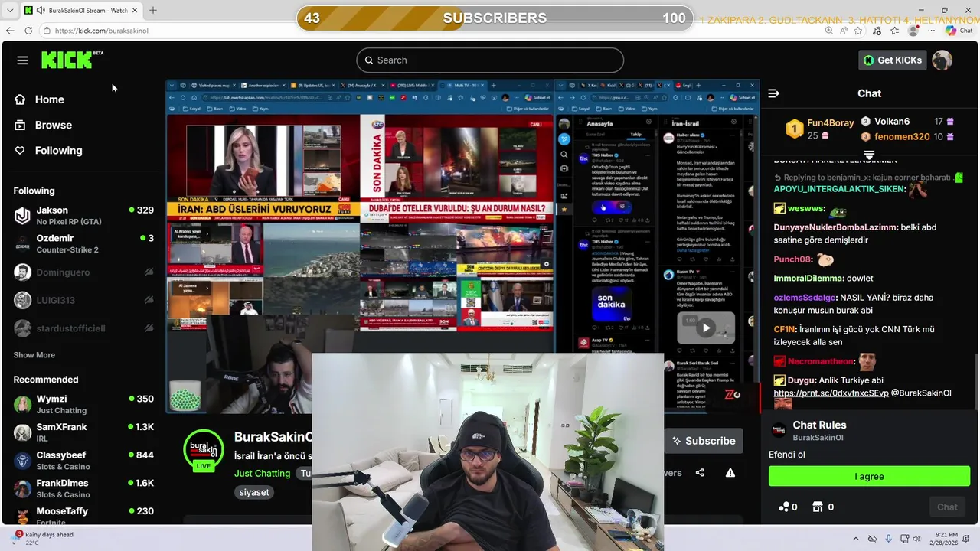
Task: Click the Just Chatting category link
Action: point(262,474)
